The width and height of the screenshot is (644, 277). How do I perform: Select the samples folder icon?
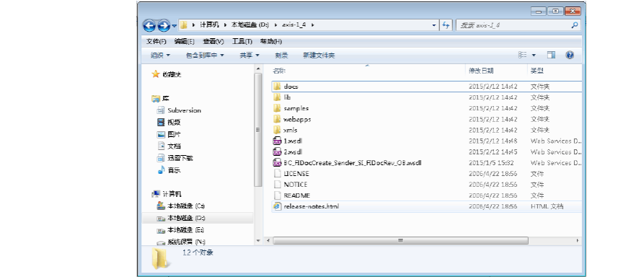click(277, 108)
